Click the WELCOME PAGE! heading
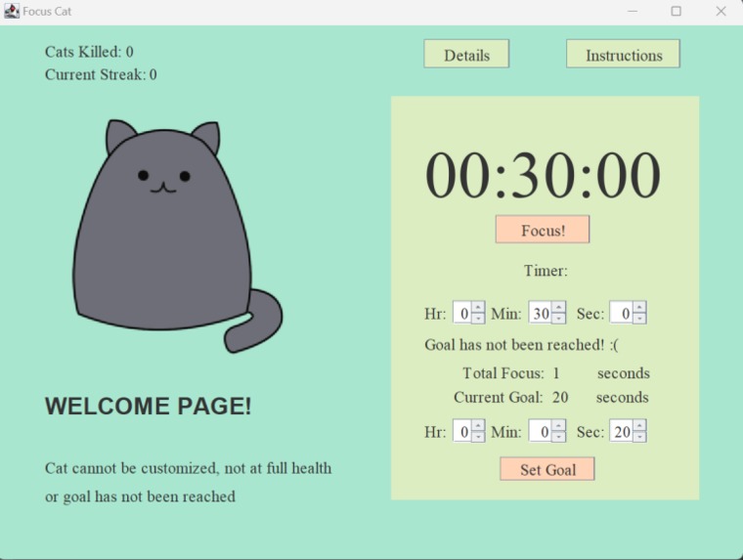Screen dimensions: 743x560 [x=149, y=406]
